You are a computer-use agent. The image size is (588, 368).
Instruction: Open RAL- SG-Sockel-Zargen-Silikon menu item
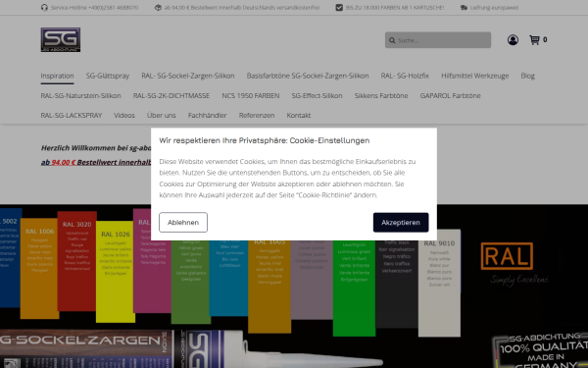[188, 76]
